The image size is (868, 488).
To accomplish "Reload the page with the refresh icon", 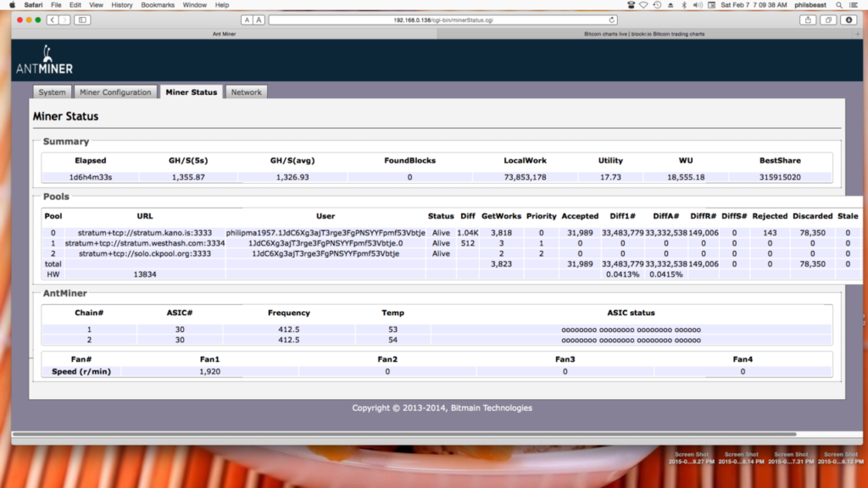I will (x=612, y=20).
